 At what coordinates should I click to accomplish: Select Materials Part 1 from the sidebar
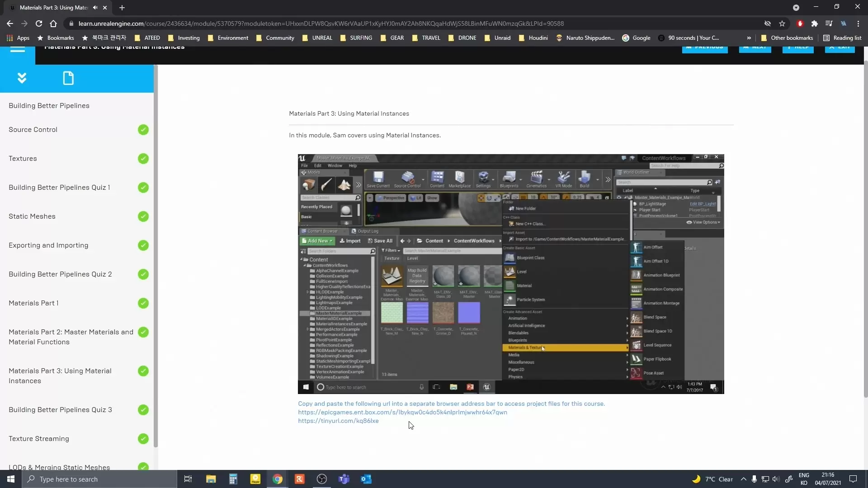(33, 303)
